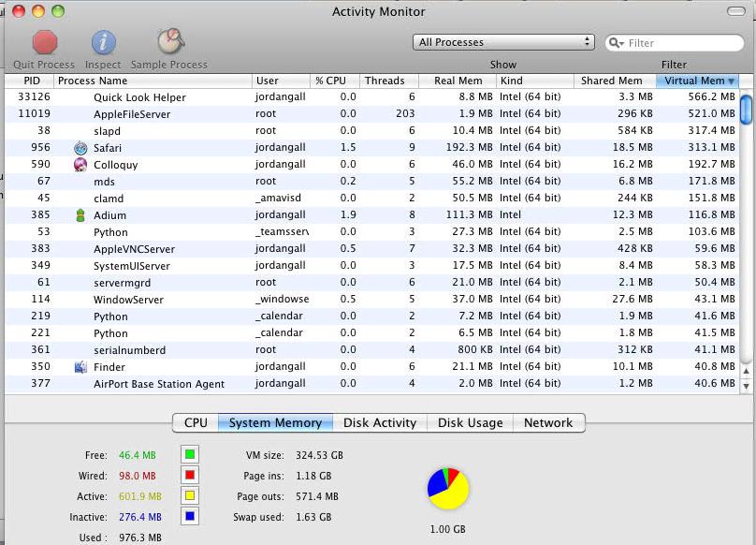756x545 pixels.
Task: Click the magnifier icon in Filter field
Action: (x=616, y=43)
